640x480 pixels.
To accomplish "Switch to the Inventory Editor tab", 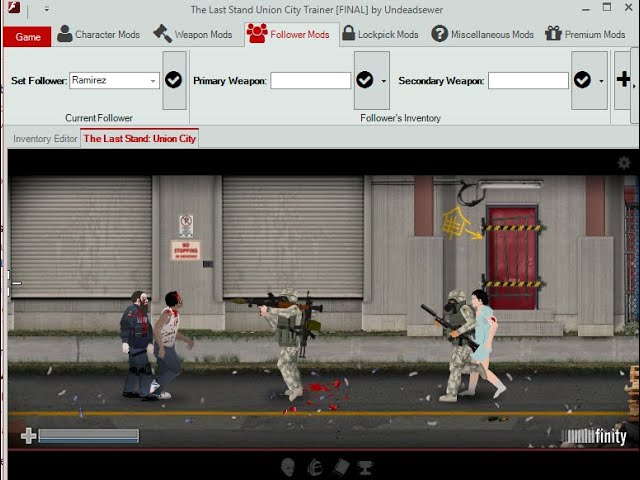I will pos(45,139).
